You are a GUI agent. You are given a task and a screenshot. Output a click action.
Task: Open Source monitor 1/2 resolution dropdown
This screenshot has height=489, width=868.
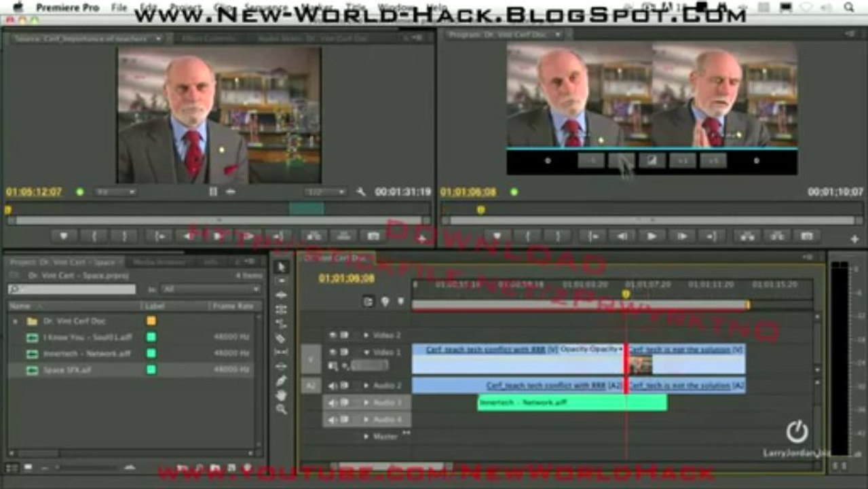click(x=325, y=192)
